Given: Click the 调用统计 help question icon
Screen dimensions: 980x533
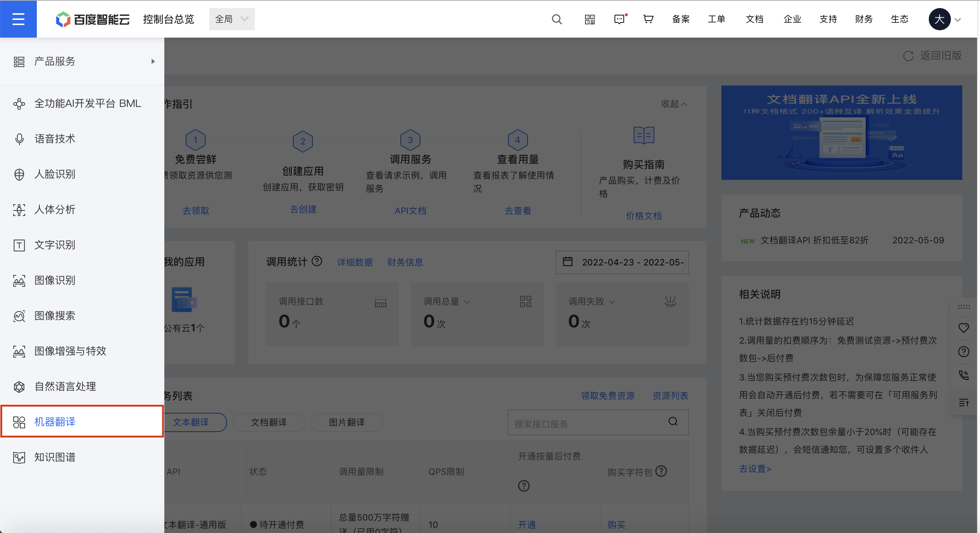Looking at the screenshot, I should 316,261.
